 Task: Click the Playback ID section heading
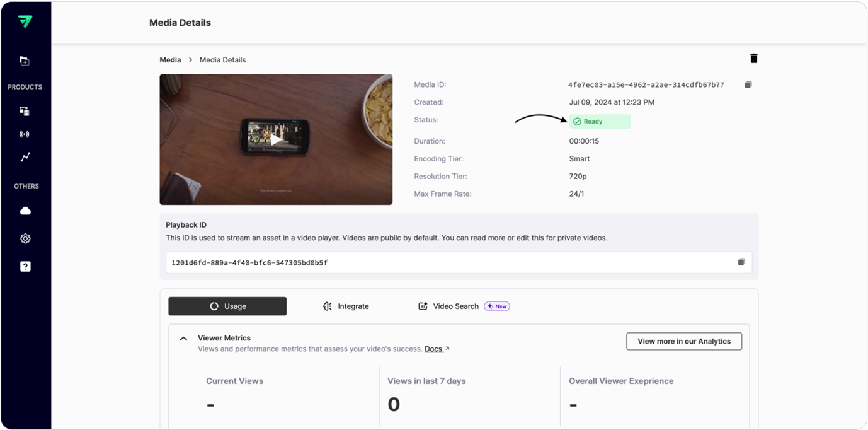coord(186,224)
